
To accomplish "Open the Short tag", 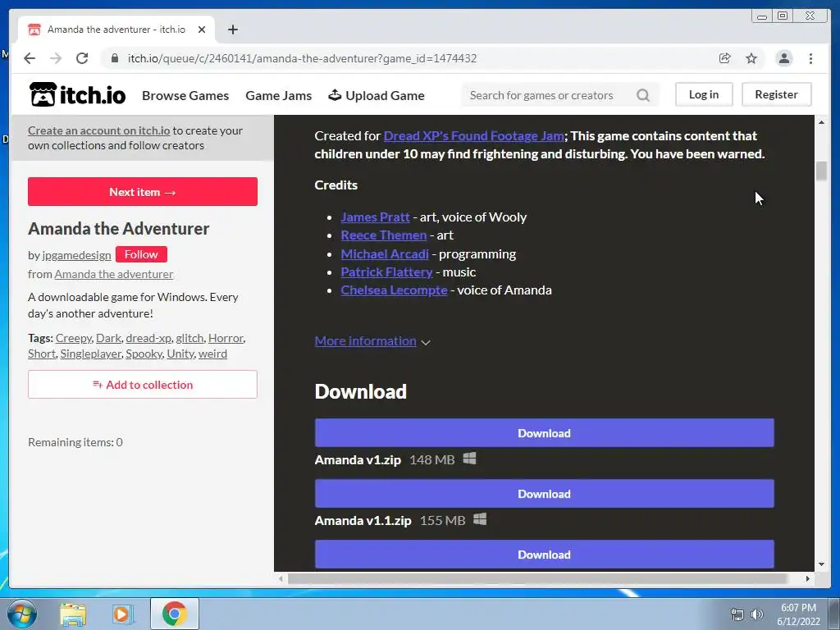I will click(42, 354).
